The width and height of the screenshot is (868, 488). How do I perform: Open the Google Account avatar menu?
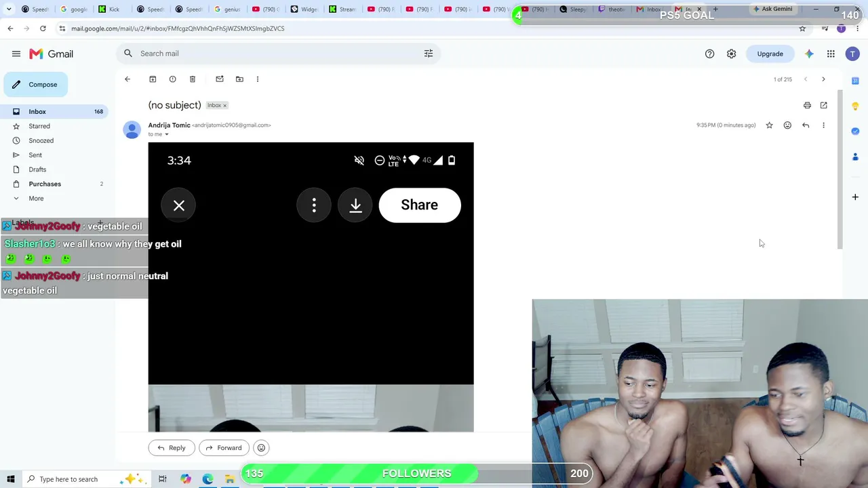click(x=852, y=54)
